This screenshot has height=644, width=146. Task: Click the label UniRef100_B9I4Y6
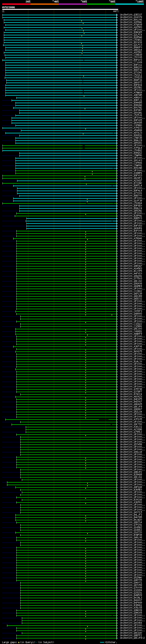(x=131, y=42)
